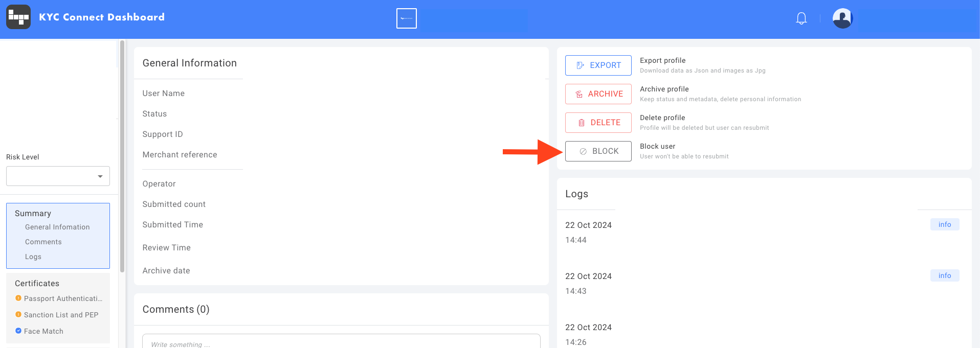
Task: Select the Summary section in sidebar
Action: (x=33, y=213)
